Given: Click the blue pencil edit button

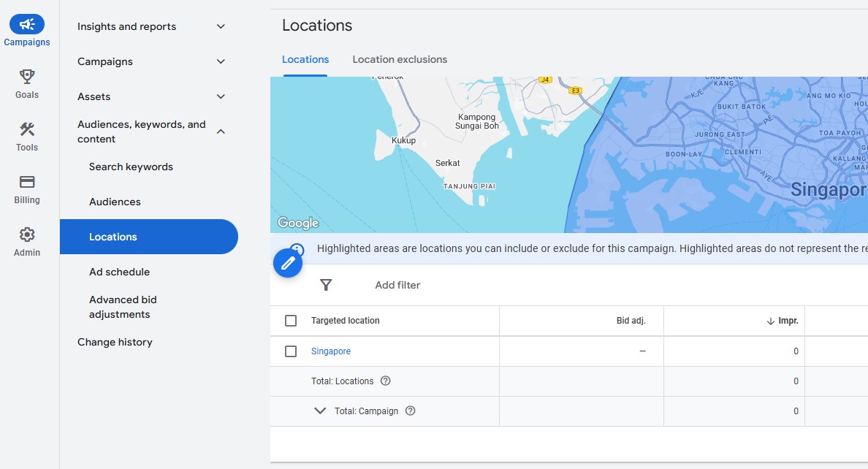Looking at the screenshot, I should pos(288,263).
